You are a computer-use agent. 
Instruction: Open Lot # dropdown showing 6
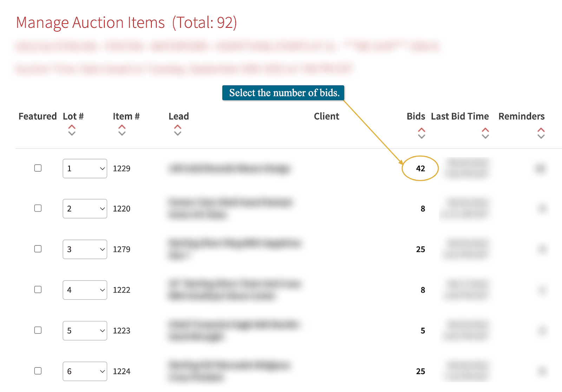[85, 371]
